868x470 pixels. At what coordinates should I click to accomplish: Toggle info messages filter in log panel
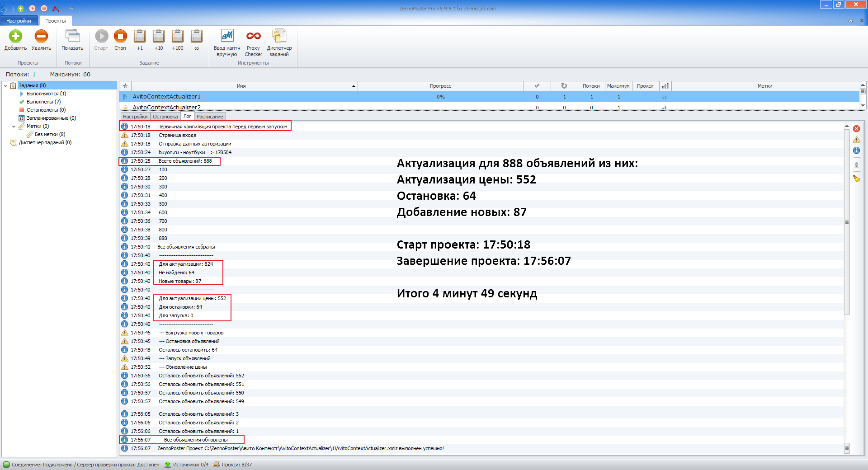click(x=857, y=151)
